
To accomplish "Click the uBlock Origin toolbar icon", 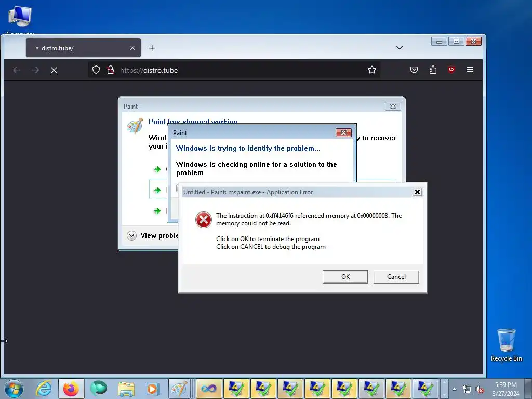I will pos(451,70).
